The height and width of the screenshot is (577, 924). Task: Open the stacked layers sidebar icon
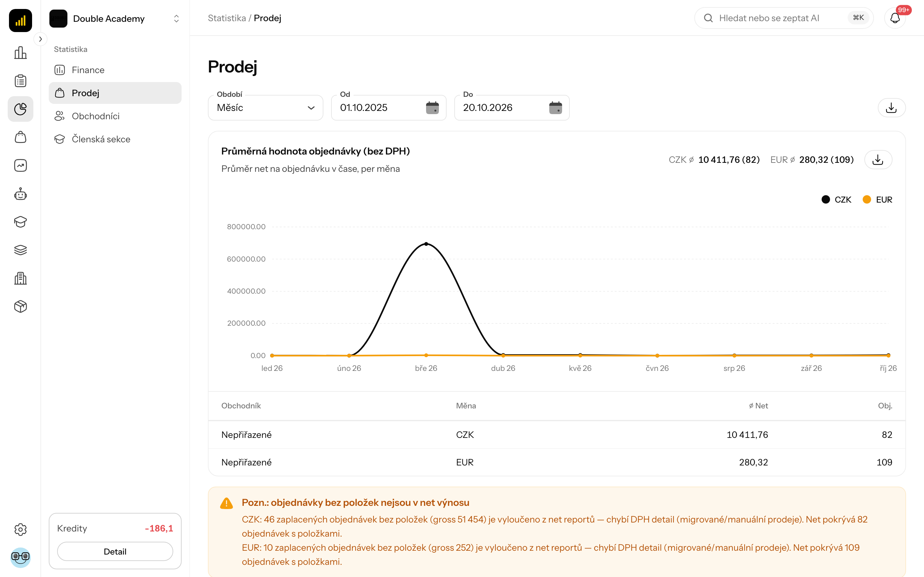click(x=20, y=250)
